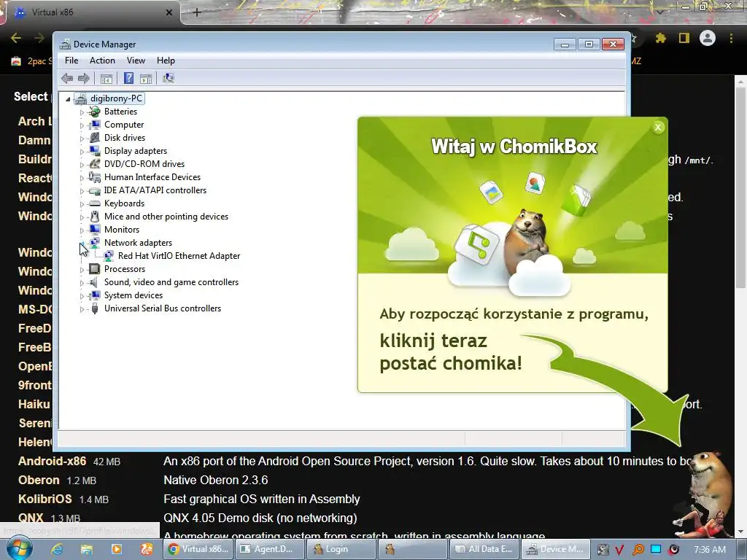Click the blue Help question mark icon

128,78
